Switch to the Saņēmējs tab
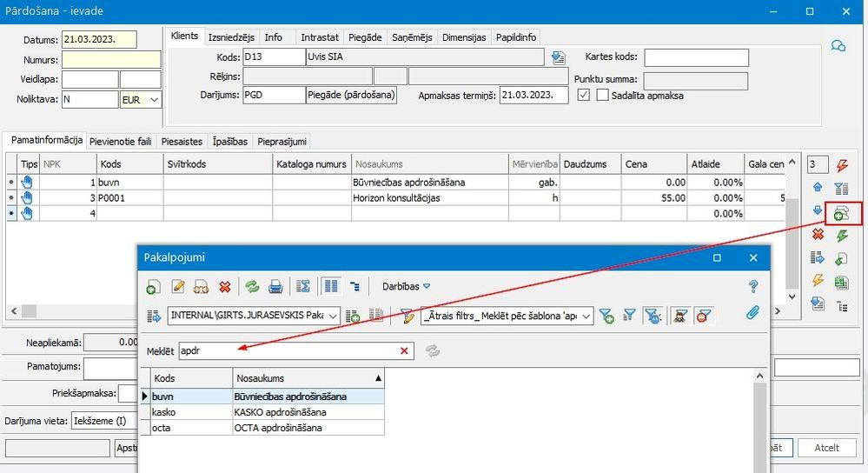The height and width of the screenshot is (473, 868). (412, 37)
